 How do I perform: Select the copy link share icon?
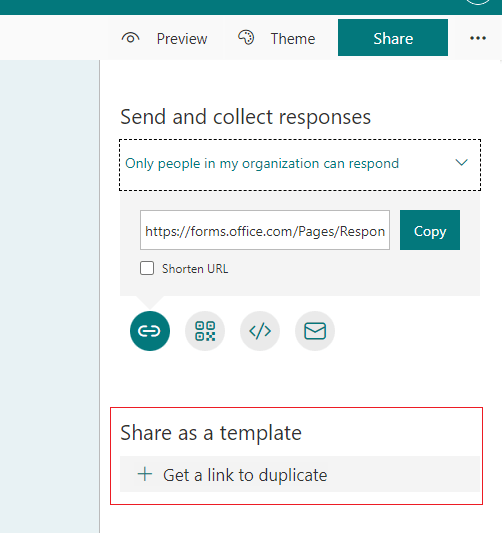(150, 331)
